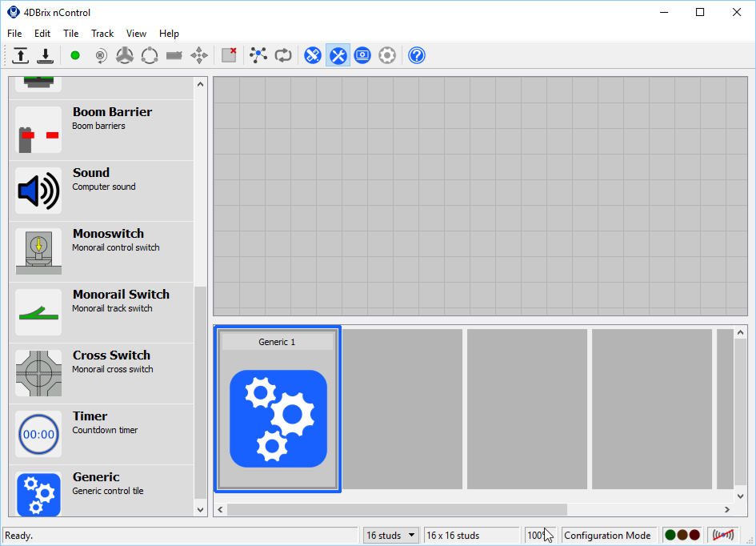Click the ruler and pencil design icon
The image size is (756, 546).
click(x=313, y=55)
